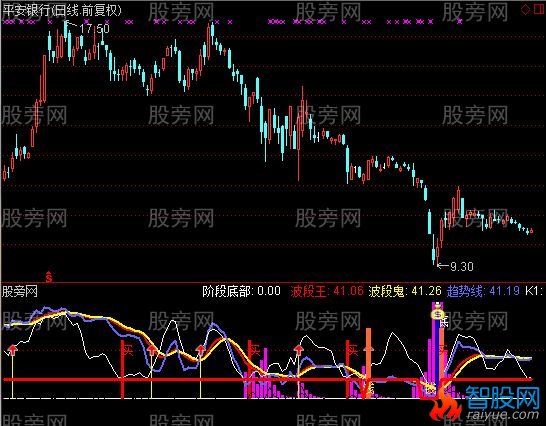The width and height of the screenshot is (546, 426).
Task: Click the 17.50 high price label
Action: tap(94, 29)
